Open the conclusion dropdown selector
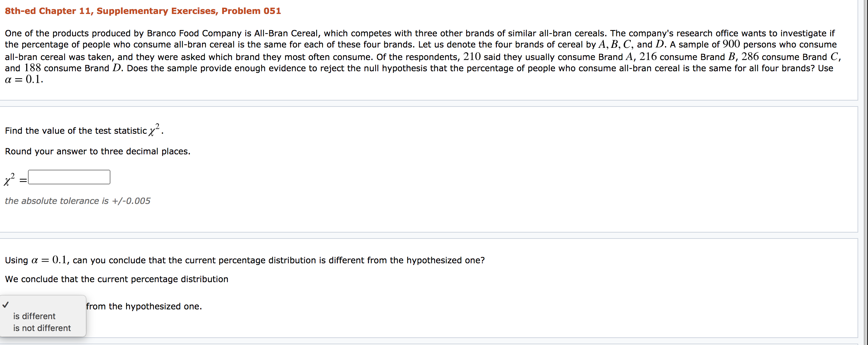Screen dimensions: 868x345 click(x=42, y=306)
